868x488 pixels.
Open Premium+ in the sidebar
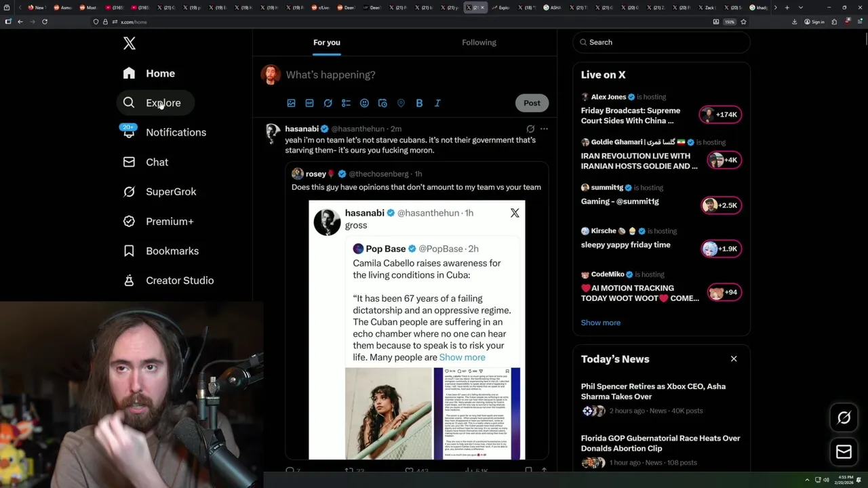coord(159,222)
